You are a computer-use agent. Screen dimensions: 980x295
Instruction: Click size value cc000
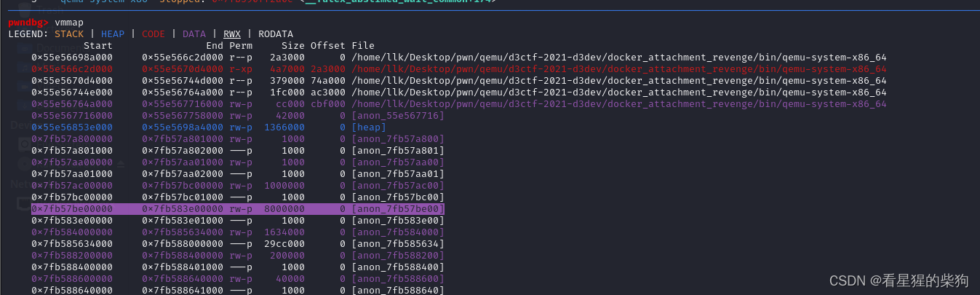290,104
